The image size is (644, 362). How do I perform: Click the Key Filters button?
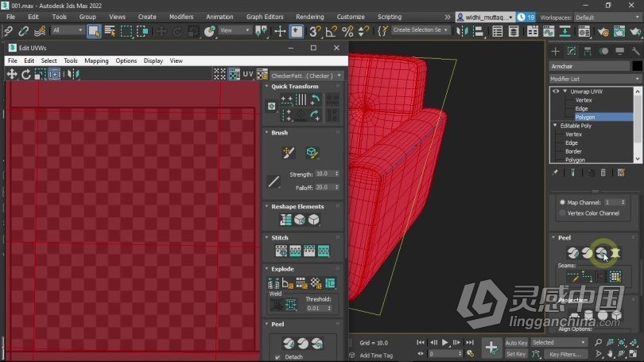[565, 354]
